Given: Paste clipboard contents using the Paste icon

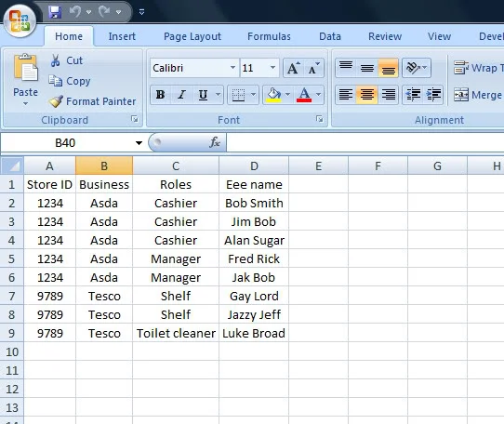Looking at the screenshot, I should (x=25, y=69).
